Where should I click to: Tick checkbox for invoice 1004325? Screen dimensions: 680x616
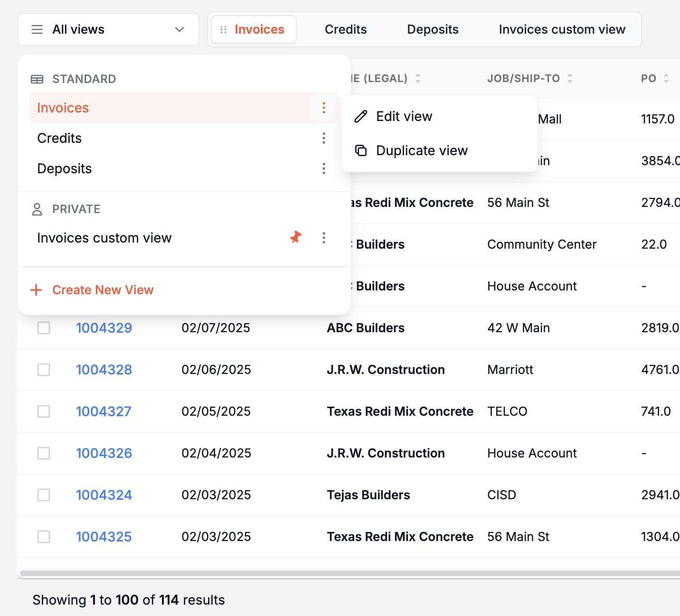(44, 537)
